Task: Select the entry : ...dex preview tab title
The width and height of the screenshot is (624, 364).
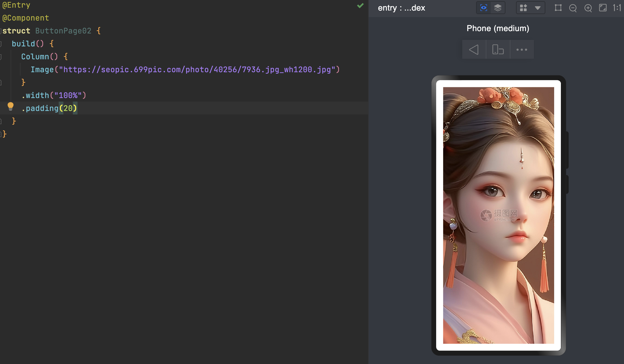Action: click(401, 8)
